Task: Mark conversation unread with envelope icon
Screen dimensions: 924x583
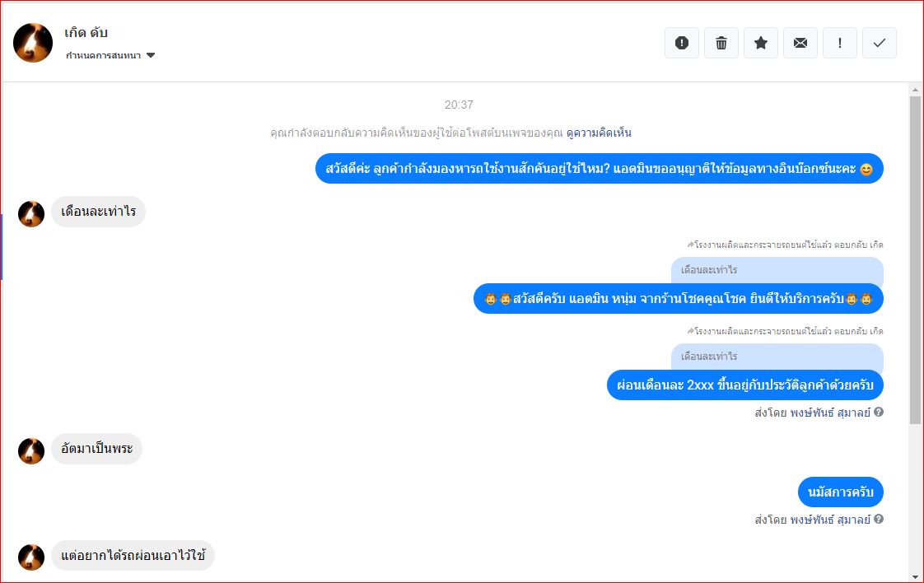Action: [x=800, y=43]
